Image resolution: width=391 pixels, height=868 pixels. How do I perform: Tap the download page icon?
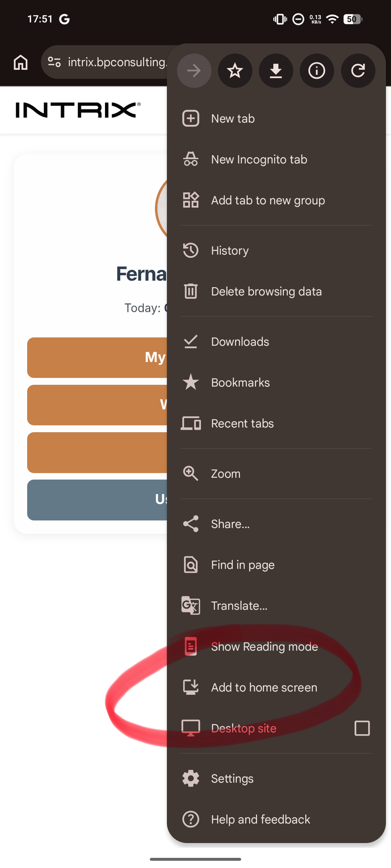tap(276, 71)
